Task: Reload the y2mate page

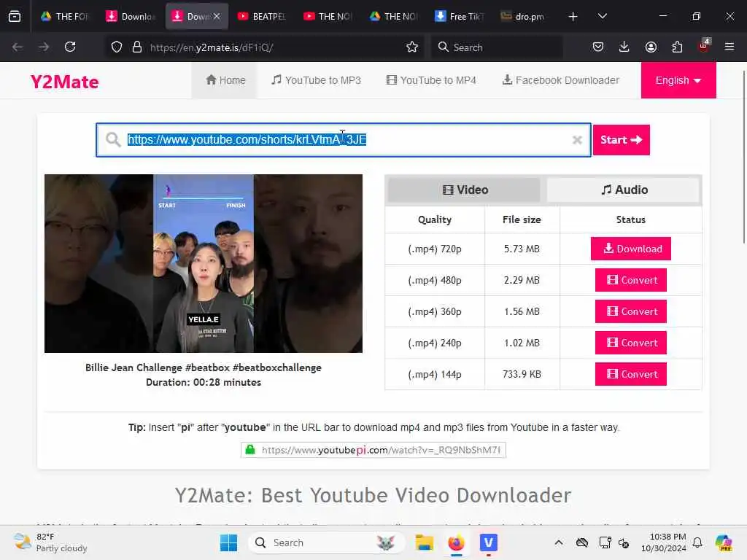Action: [70, 47]
